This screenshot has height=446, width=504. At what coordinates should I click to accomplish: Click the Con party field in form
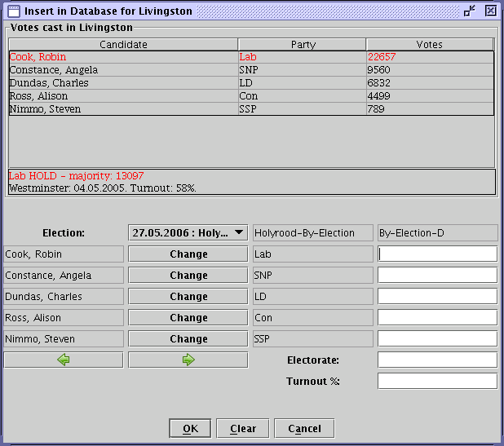pyautogui.click(x=312, y=318)
